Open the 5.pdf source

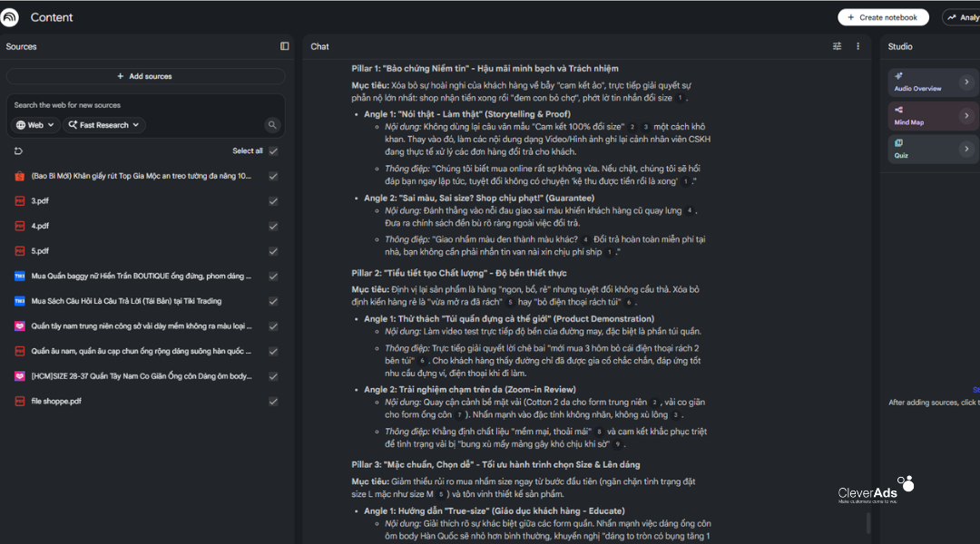pos(40,251)
